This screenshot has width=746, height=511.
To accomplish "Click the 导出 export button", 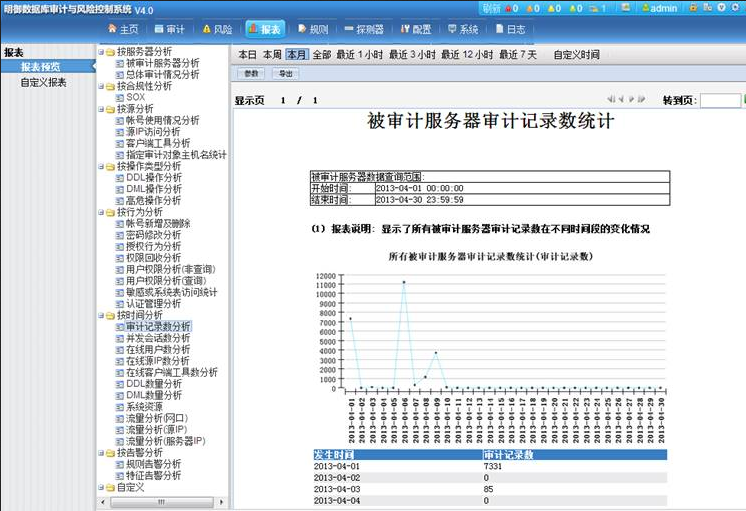I will 285,74.
